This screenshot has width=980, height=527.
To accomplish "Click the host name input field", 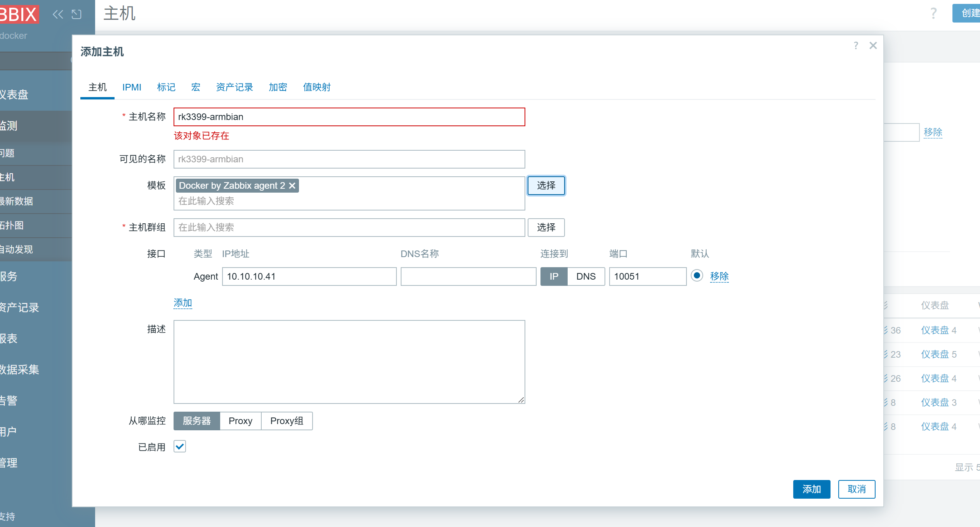I will [x=349, y=117].
